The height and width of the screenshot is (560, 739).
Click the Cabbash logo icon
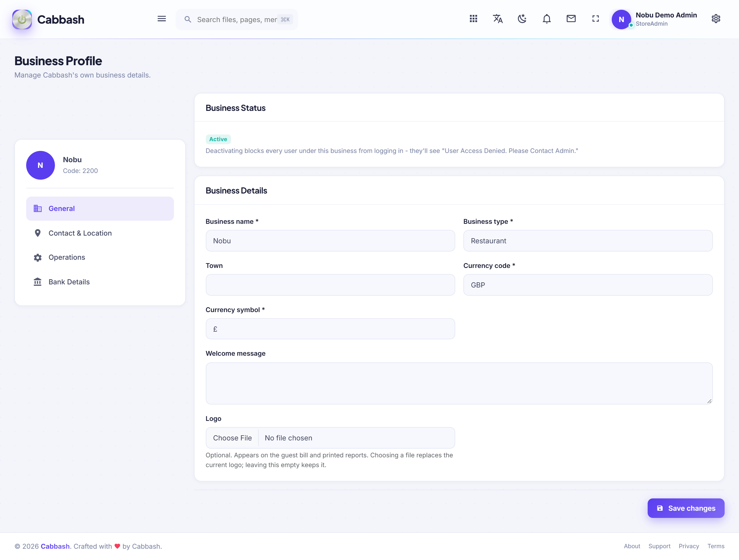(x=22, y=20)
